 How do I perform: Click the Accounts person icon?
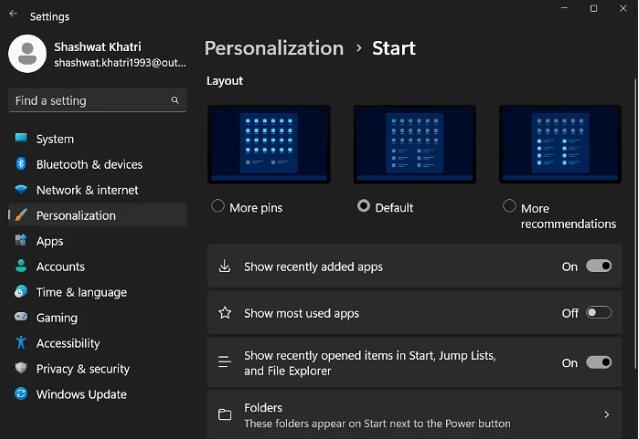coord(21,266)
